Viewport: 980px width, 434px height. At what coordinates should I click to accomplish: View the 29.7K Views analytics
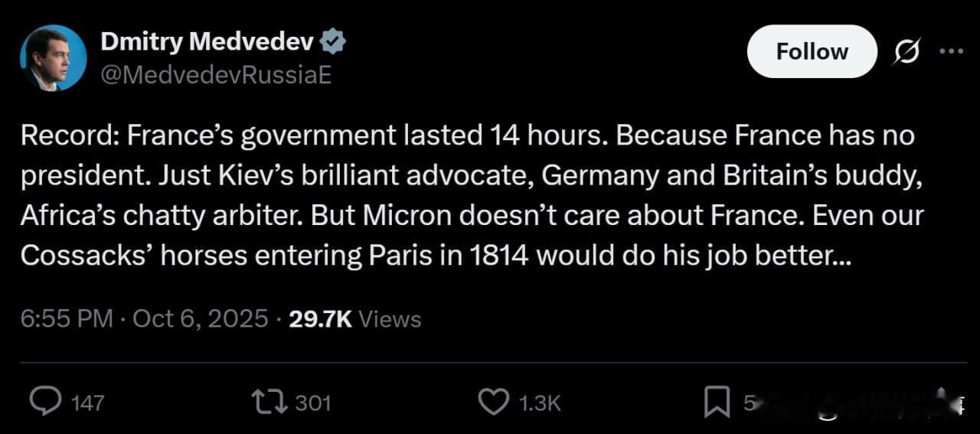pyautogui.click(x=355, y=318)
